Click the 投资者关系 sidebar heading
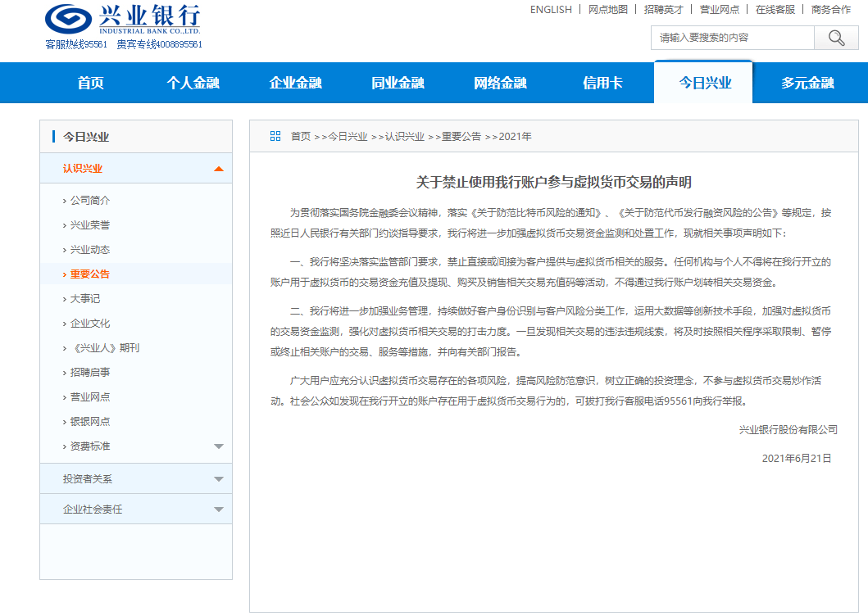 coord(88,478)
